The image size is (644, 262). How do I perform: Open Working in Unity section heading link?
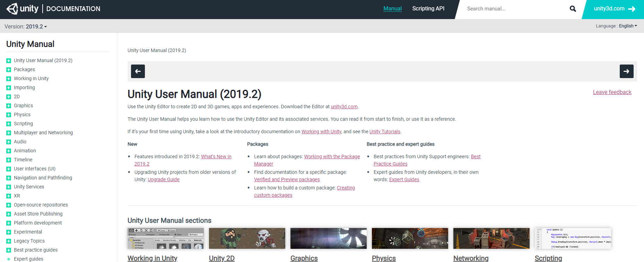tap(153, 258)
